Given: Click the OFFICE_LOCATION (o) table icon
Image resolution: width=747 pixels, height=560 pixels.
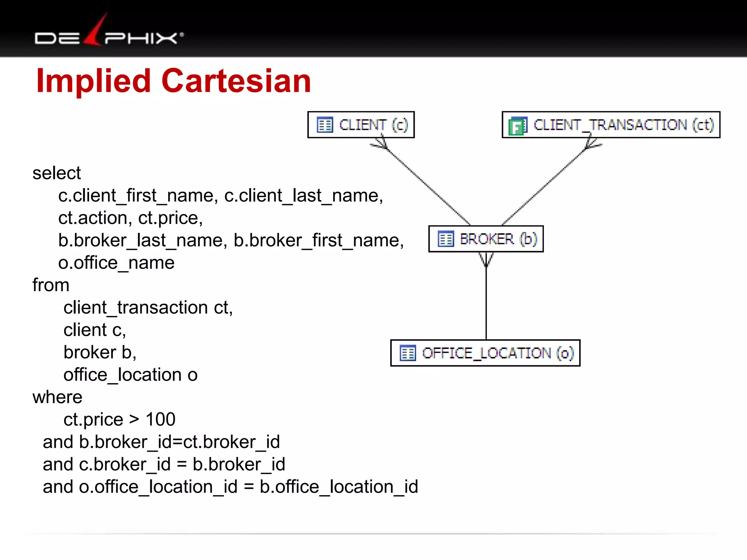Looking at the screenshot, I should pyautogui.click(x=408, y=353).
